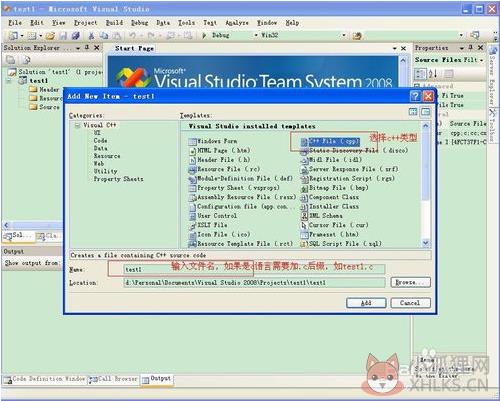Click the Browse button
The height and width of the screenshot is (401, 500).
point(410,282)
